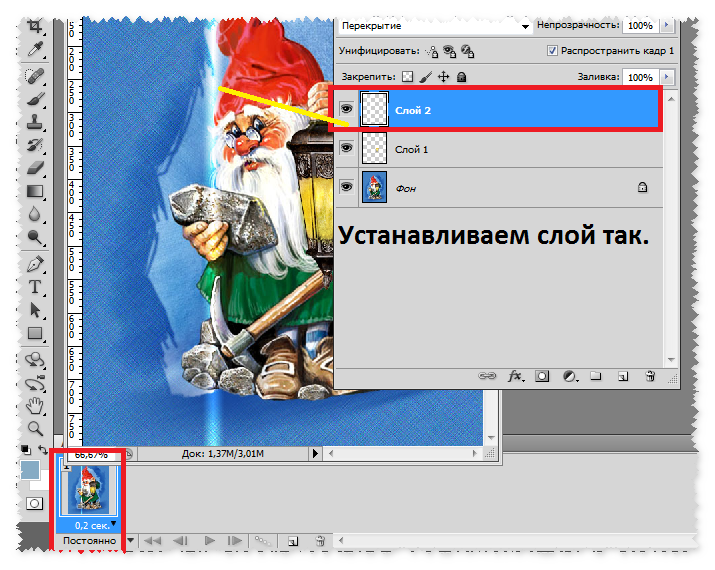Screen dimensions: 715x570
Task: Click the tween frames button
Action: click(x=263, y=541)
